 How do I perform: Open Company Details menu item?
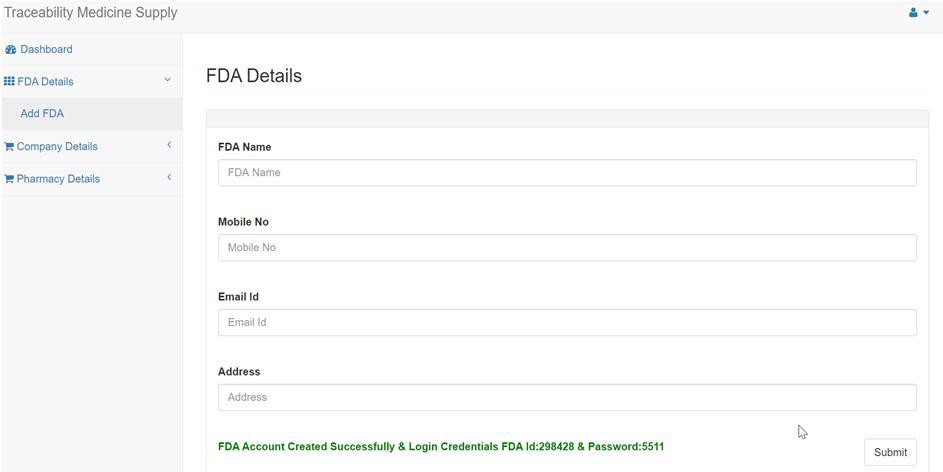[x=91, y=147]
